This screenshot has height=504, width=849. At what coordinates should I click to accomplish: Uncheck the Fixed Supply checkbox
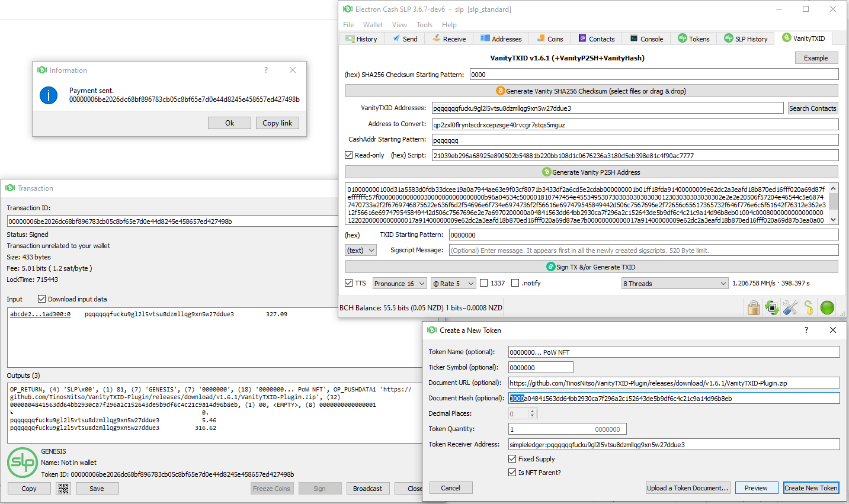[x=512, y=458]
